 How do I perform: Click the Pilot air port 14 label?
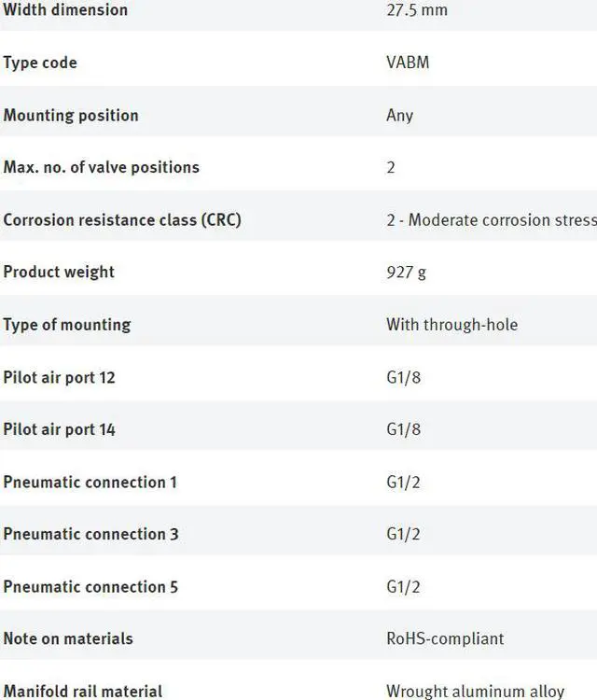coord(60,429)
